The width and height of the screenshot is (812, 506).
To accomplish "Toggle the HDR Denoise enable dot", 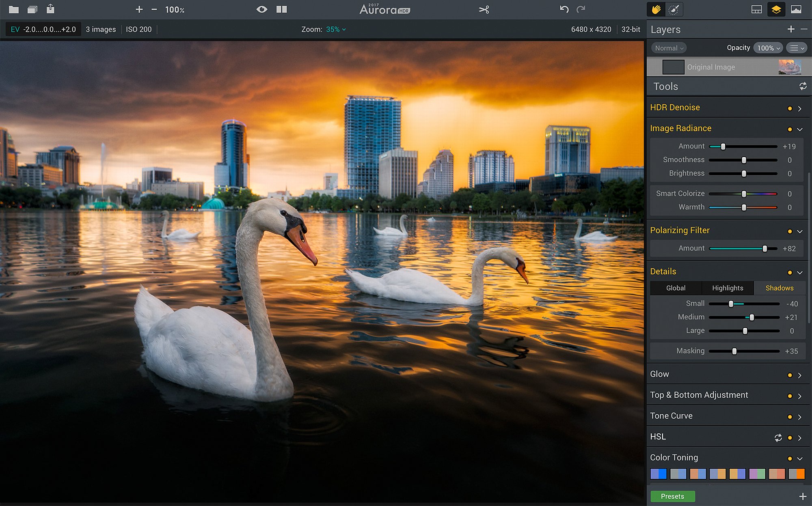I will pos(790,108).
